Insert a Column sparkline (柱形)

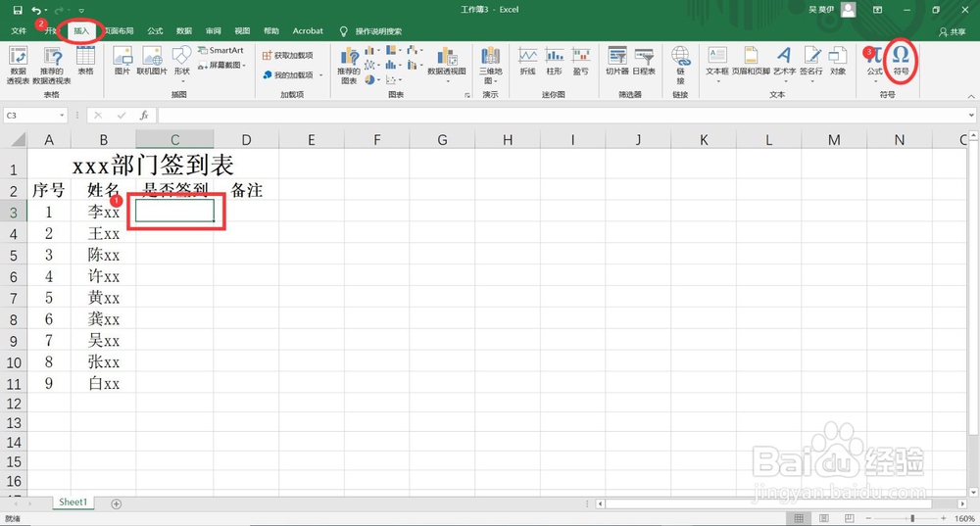[x=555, y=61]
